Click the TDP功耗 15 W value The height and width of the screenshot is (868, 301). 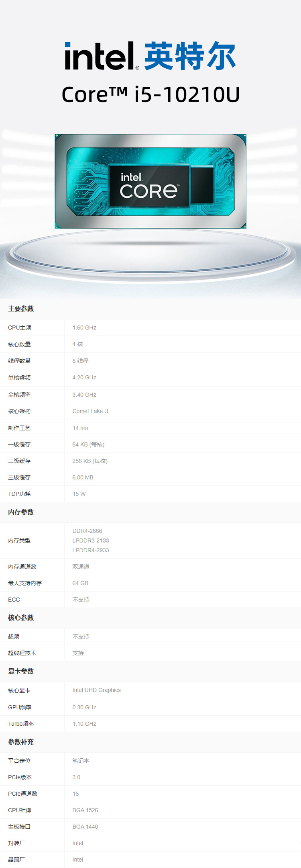79,494
